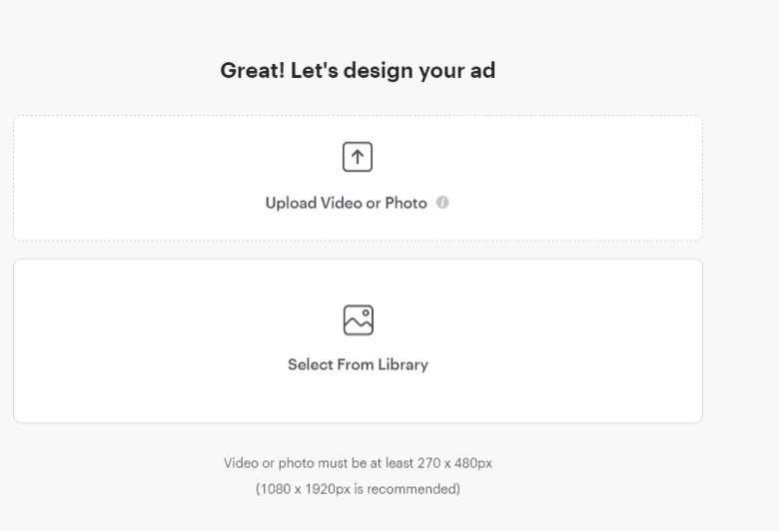Image resolution: width=779 pixels, height=532 pixels.
Task: Click the word Great! in the page heading
Action: tap(253, 71)
